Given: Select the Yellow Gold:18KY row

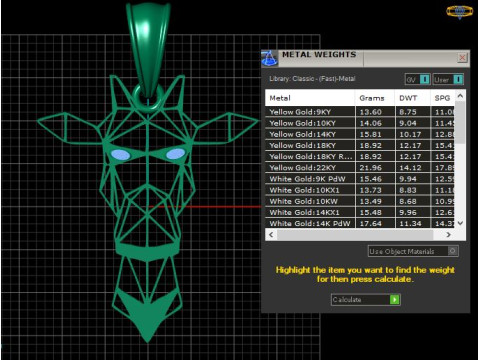Looking at the screenshot, I should [x=360, y=145].
